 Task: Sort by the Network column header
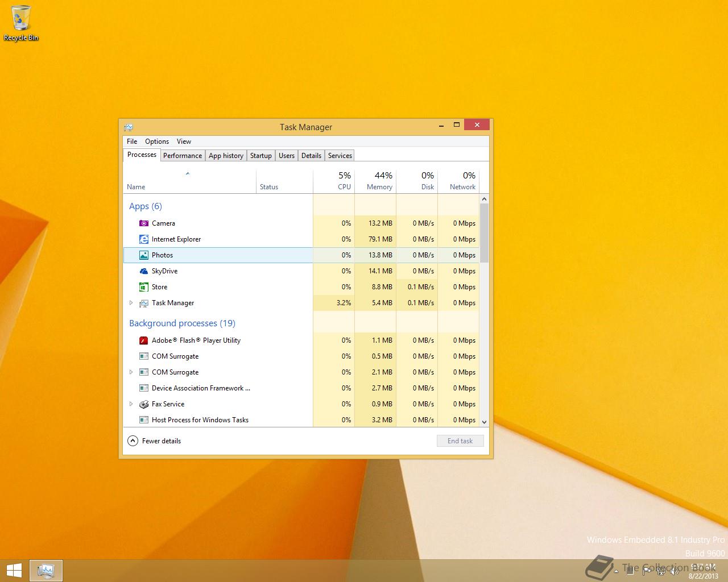[458, 180]
